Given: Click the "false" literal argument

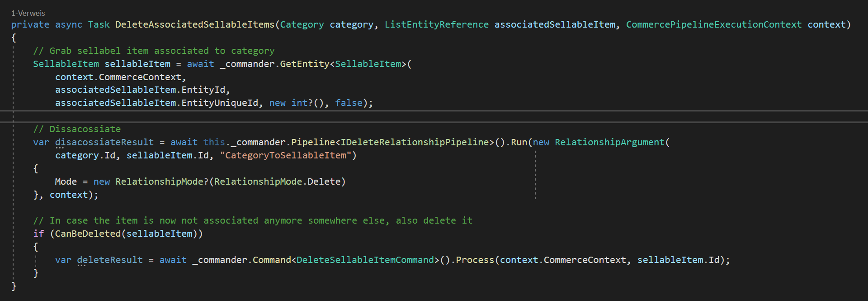Looking at the screenshot, I should 349,103.
